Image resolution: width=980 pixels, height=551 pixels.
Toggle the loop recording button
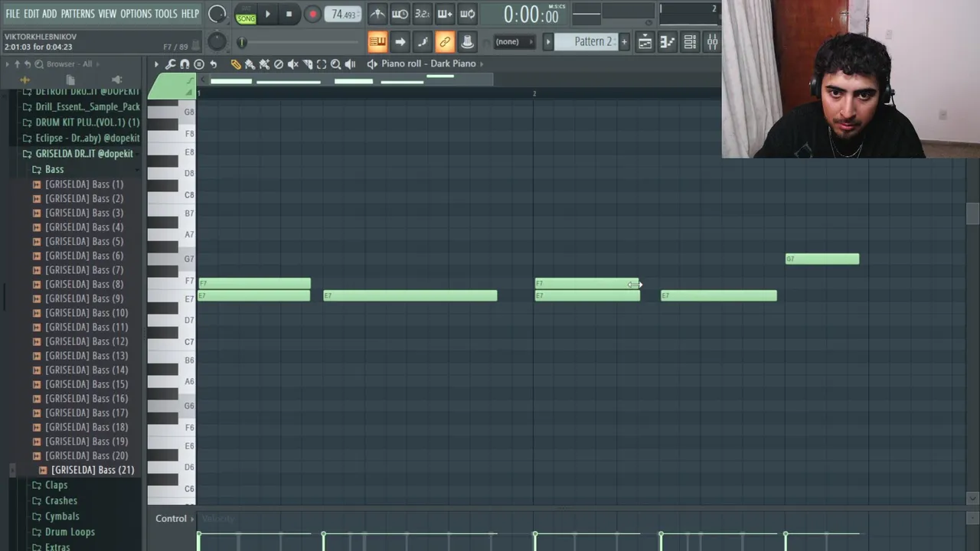[467, 14]
